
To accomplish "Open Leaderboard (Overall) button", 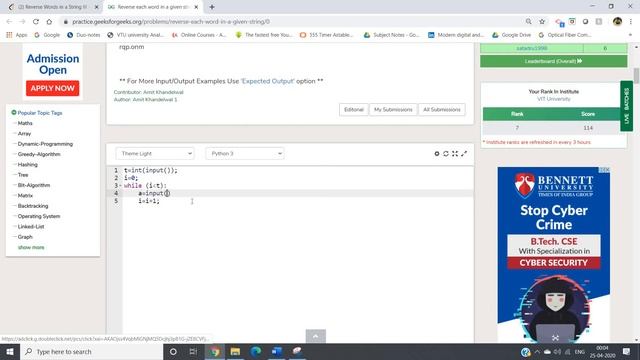I will [x=553, y=61].
